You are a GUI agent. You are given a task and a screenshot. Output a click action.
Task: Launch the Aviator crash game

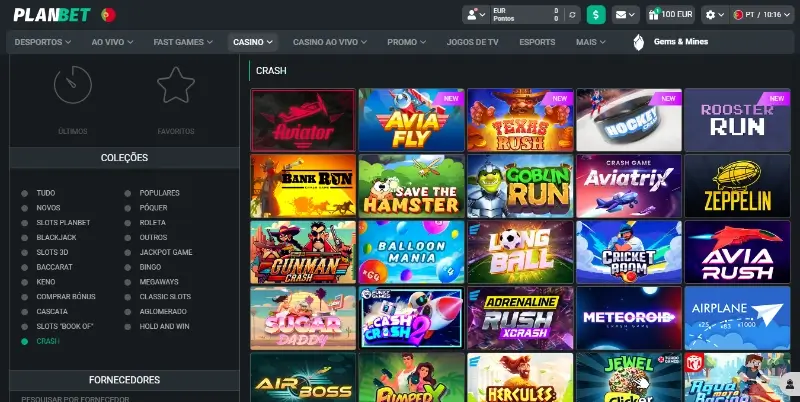pyautogui.click(x=303, y=120)
